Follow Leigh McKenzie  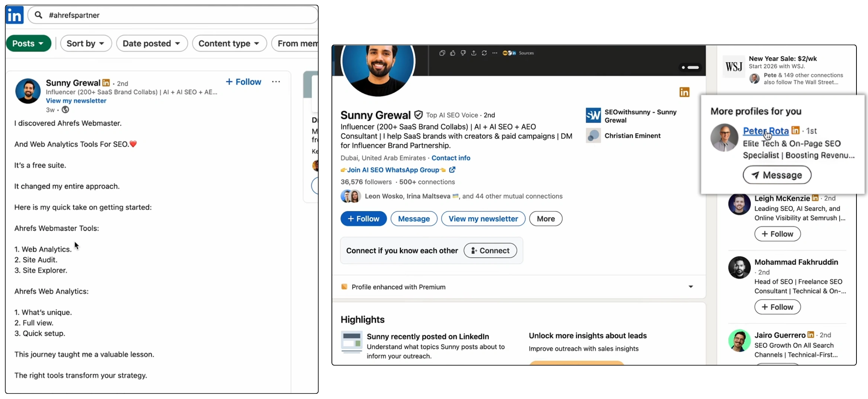777,234
